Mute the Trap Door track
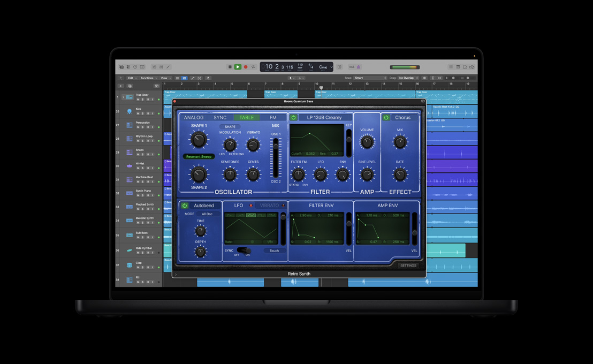Viewport: 593px width, 364px height. (x=138, y=100)
